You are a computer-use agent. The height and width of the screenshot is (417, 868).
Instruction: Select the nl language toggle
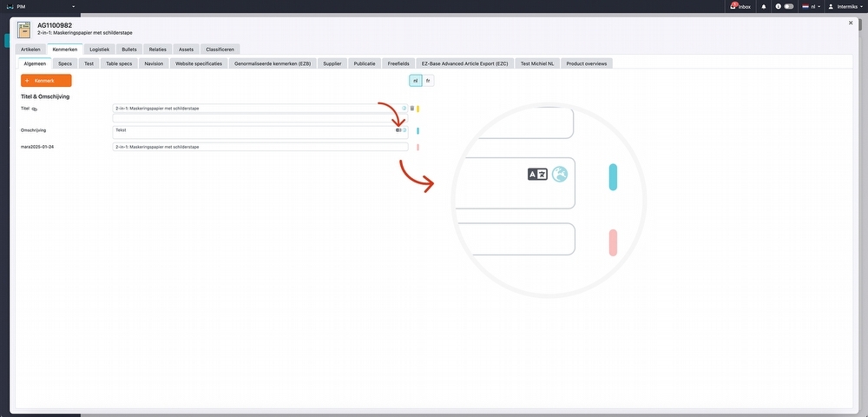(416, 80)
